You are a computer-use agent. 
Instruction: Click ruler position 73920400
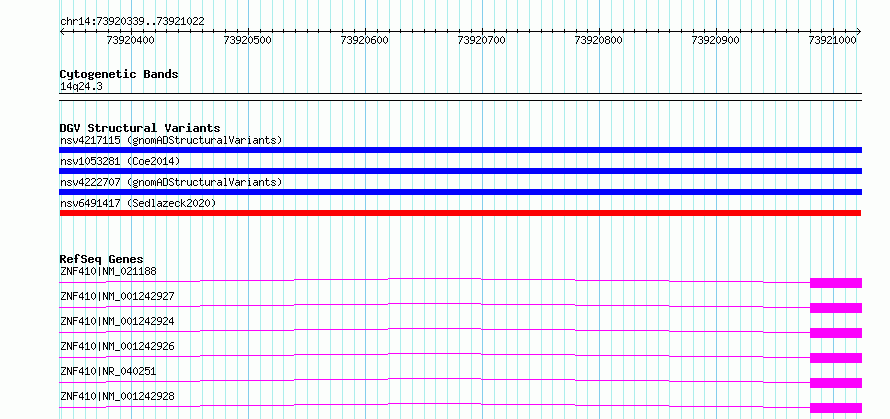pyautogui.click(x=131, y=40)
